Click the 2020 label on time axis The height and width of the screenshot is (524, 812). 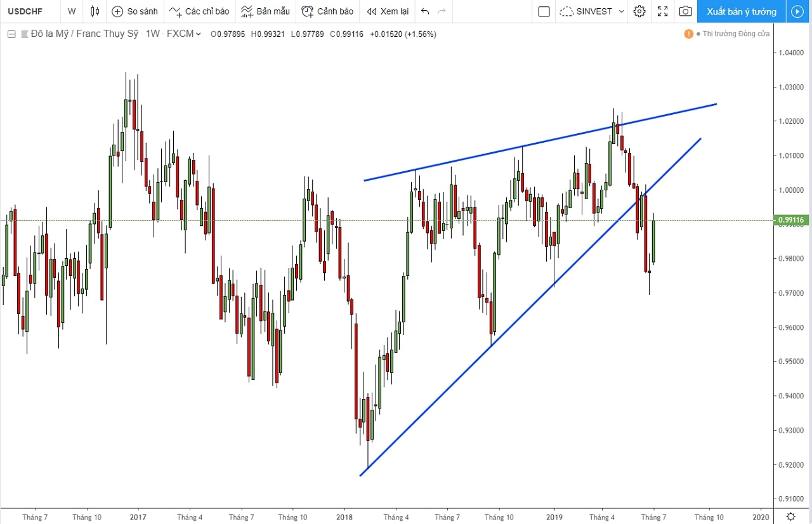click(761, 517)
